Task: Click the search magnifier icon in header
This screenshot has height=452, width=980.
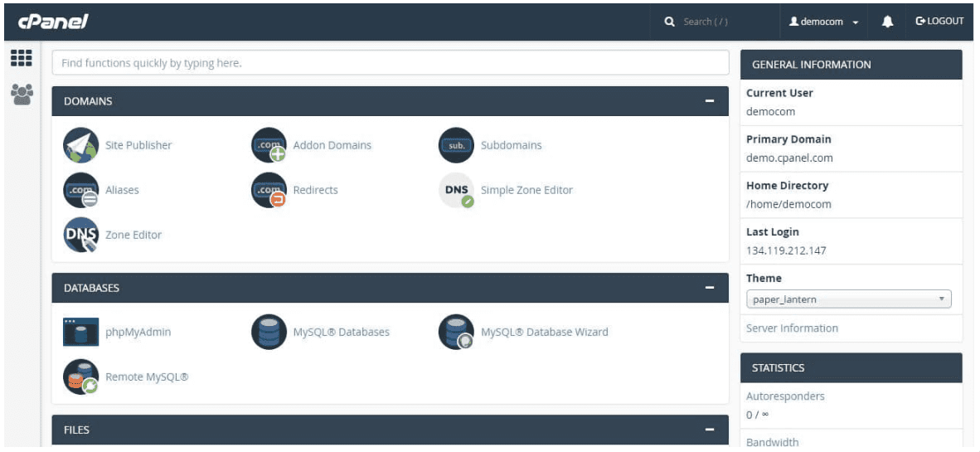Action: click(669, 22)
